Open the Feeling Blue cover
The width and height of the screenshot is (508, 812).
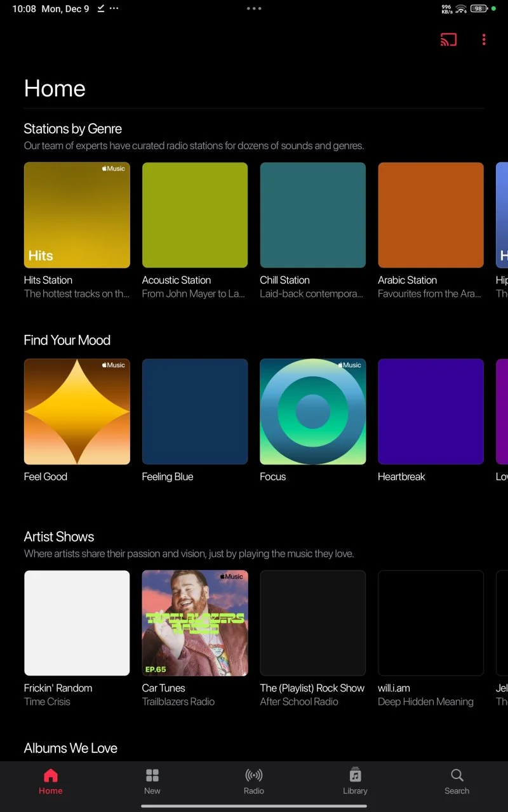195,412
